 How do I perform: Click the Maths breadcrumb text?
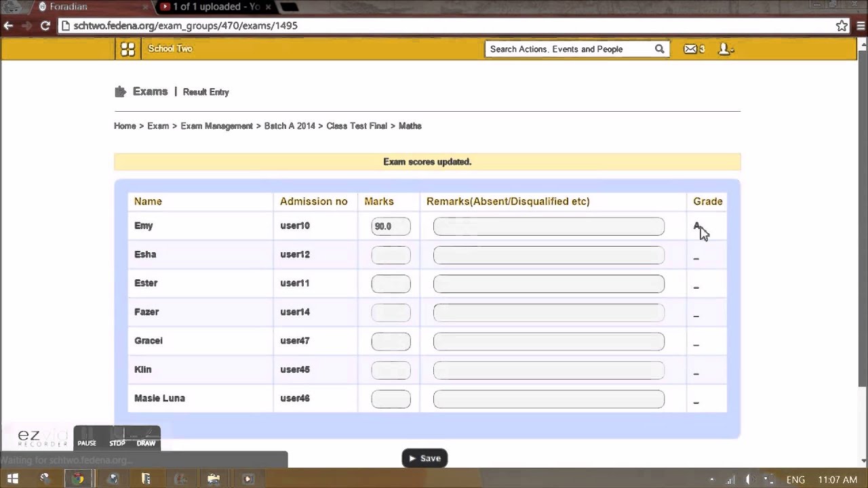pyautogui.click(x=410, y=126)
